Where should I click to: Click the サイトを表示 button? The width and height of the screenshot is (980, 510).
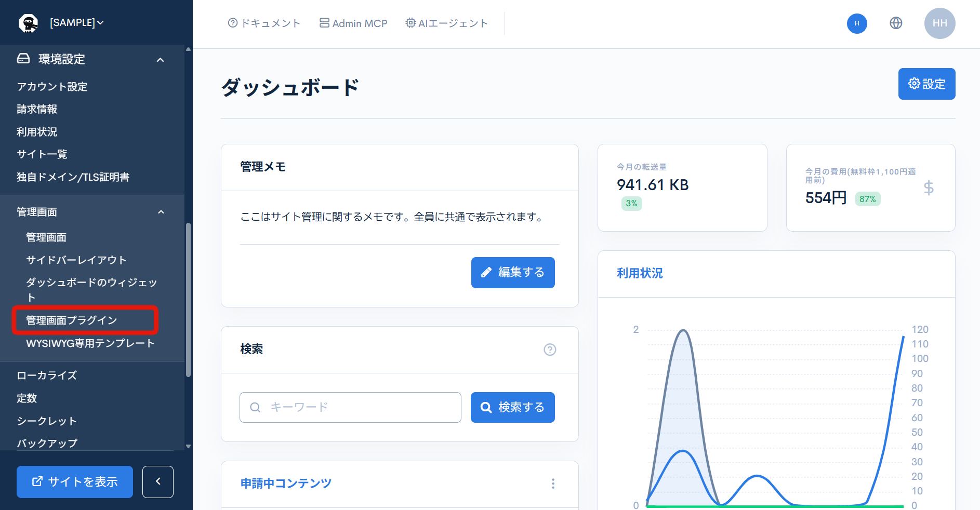click(x=75, y=482)
